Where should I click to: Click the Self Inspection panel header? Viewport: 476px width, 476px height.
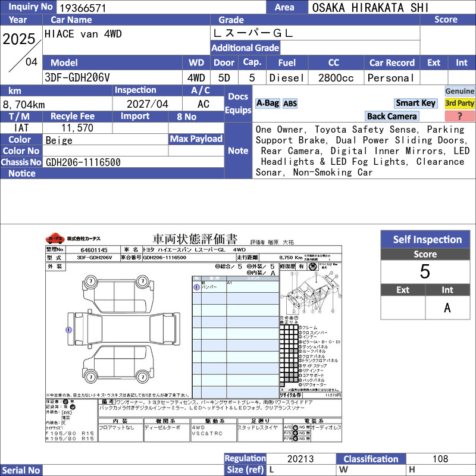[x=425, y=240]
